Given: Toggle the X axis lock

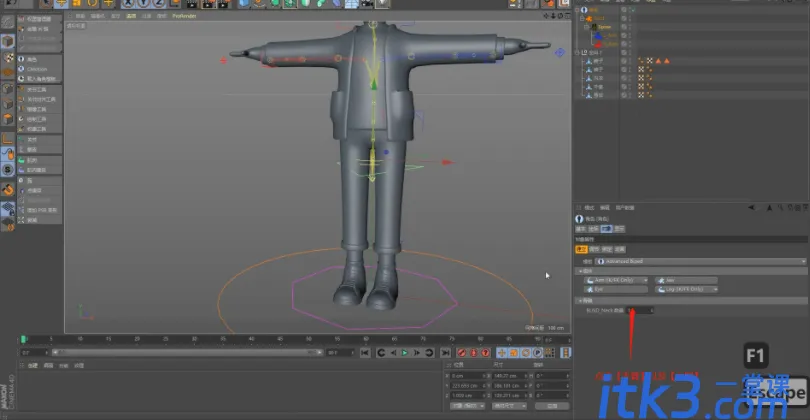Looking at the screenshot, I should pyautogui.click(x=128, y=4).
